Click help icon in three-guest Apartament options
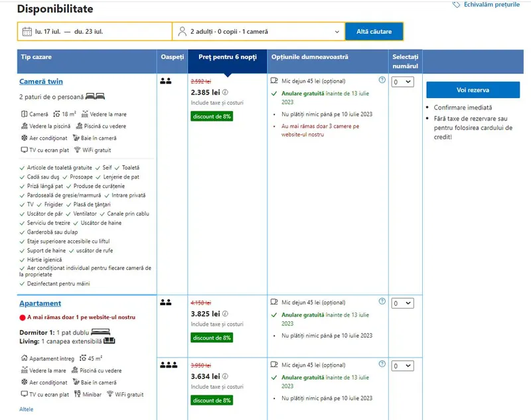 click(x=382, y=364)
